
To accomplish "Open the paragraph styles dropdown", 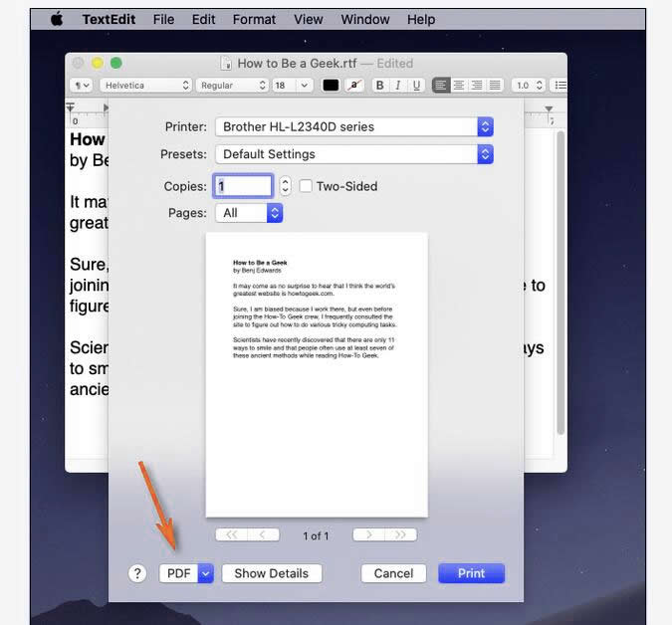I will pos(82,86).
